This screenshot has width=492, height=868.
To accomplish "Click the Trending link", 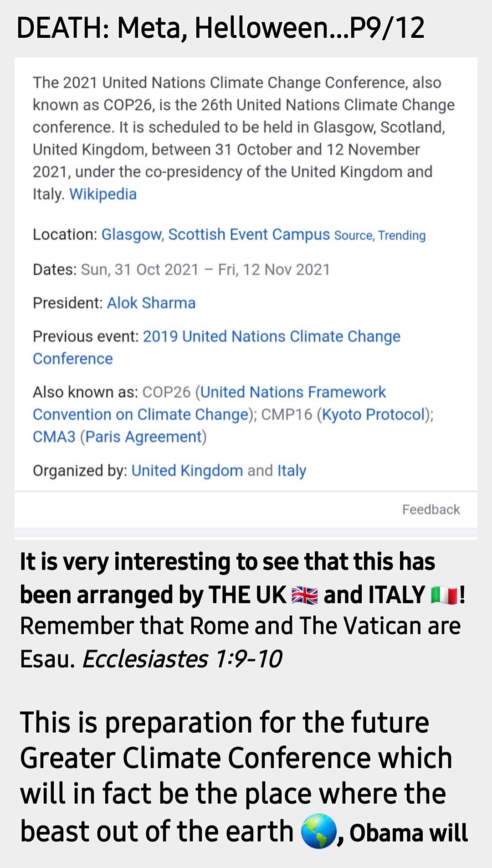I will (x=402, y=236).
